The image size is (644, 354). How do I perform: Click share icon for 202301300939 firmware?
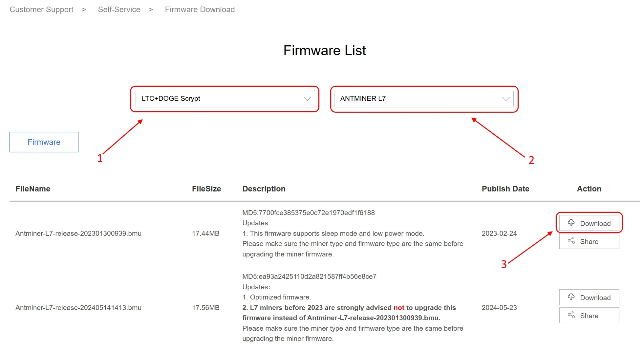pos(571,241)
